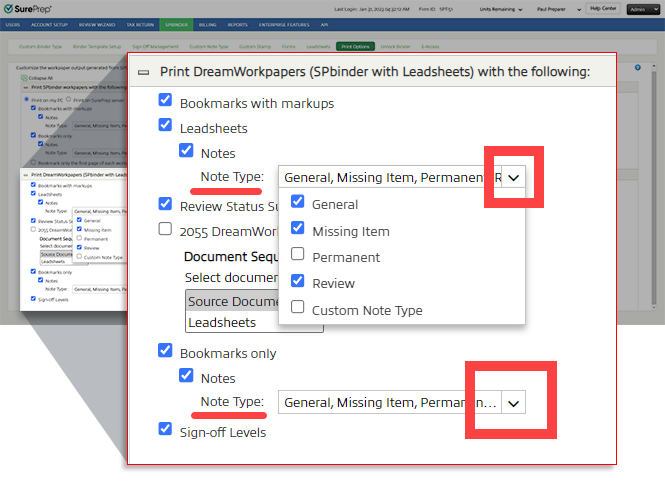Toggle Notes checkbox under Leadsheets in the enlarged panel
Viewport: 665px width, 487px height.
coord(186,150)
